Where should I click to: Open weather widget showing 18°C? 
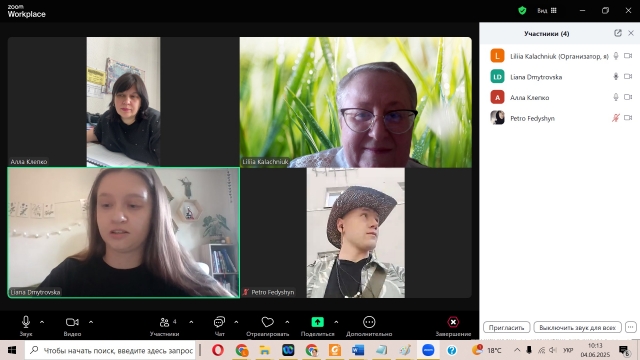487,350
